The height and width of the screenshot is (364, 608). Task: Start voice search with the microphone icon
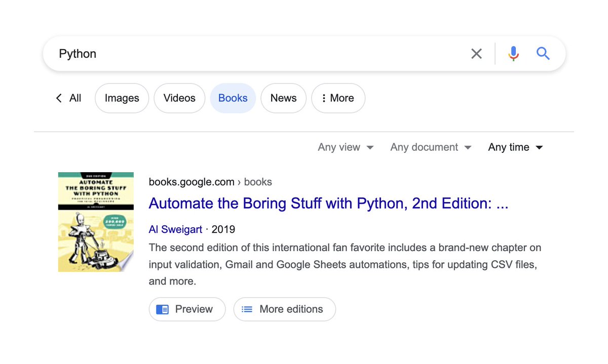tap(513, 54)
